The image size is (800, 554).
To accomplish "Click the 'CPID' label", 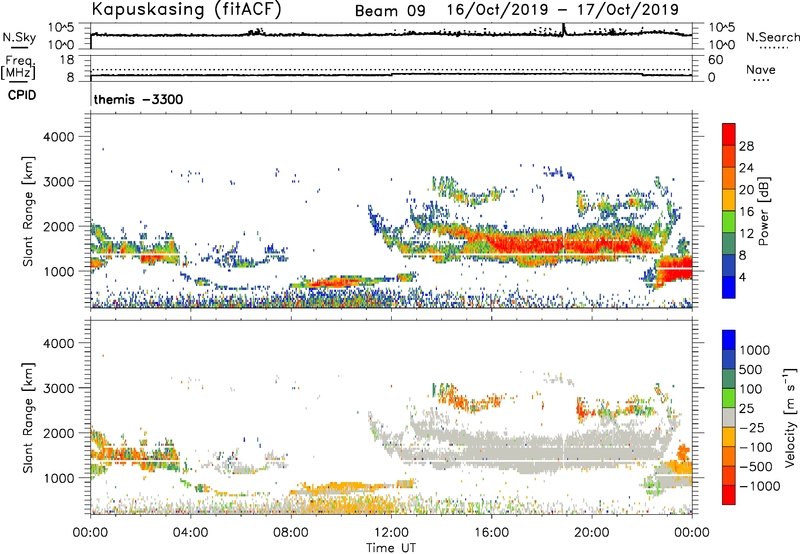I will (22, 95).
